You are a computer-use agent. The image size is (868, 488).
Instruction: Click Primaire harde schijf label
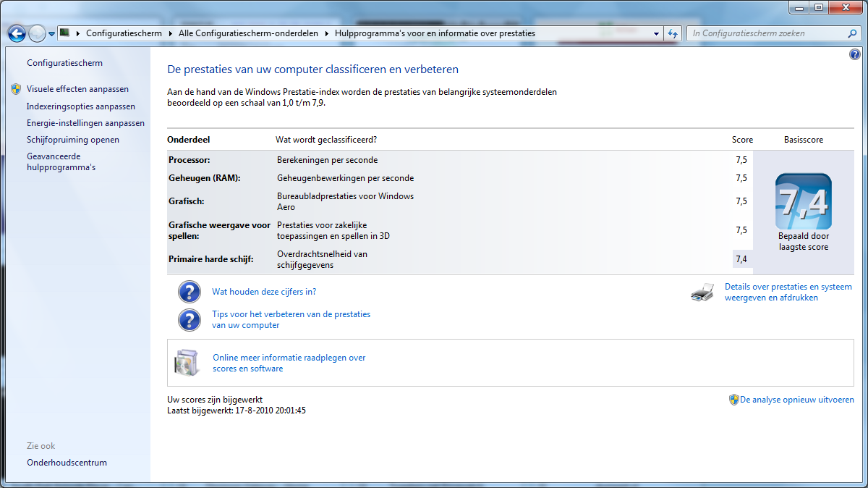coord(211,258)
